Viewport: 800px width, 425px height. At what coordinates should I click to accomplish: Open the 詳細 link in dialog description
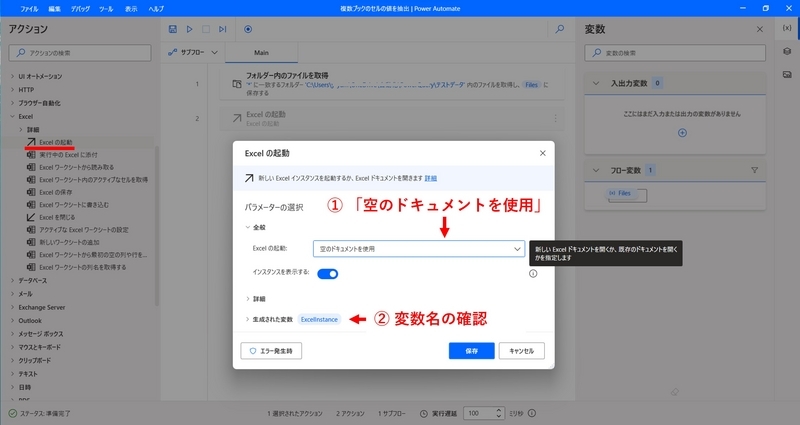[x=431, y=179]
